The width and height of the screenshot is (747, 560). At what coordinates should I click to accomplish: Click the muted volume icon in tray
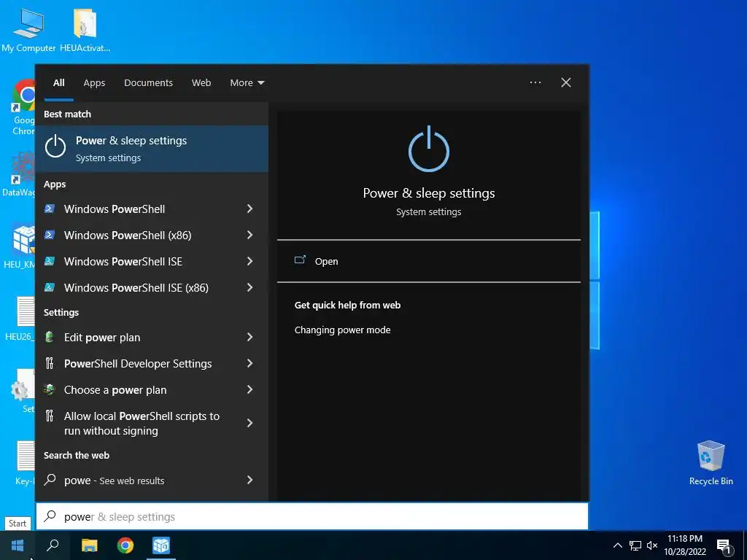(x=651, y=545)
